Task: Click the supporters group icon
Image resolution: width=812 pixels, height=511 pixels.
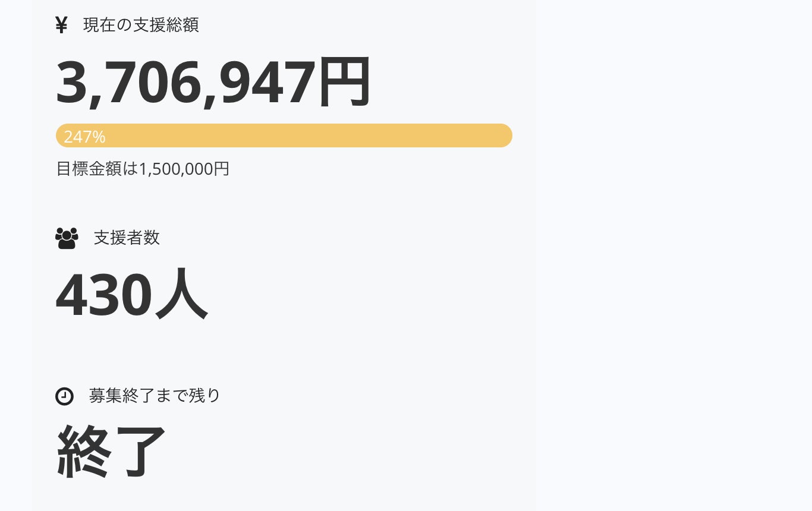Action: [x=67, y=238]
